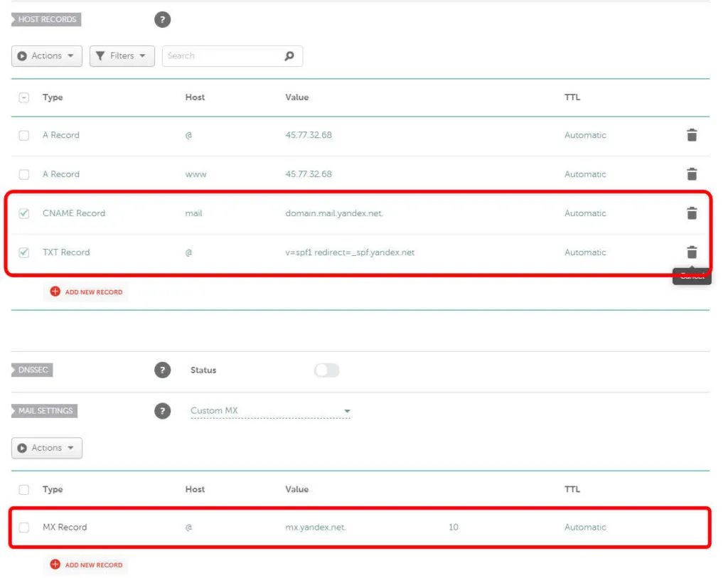
Task: Open help icon next to Mail Settings
Action: point(162,411)
